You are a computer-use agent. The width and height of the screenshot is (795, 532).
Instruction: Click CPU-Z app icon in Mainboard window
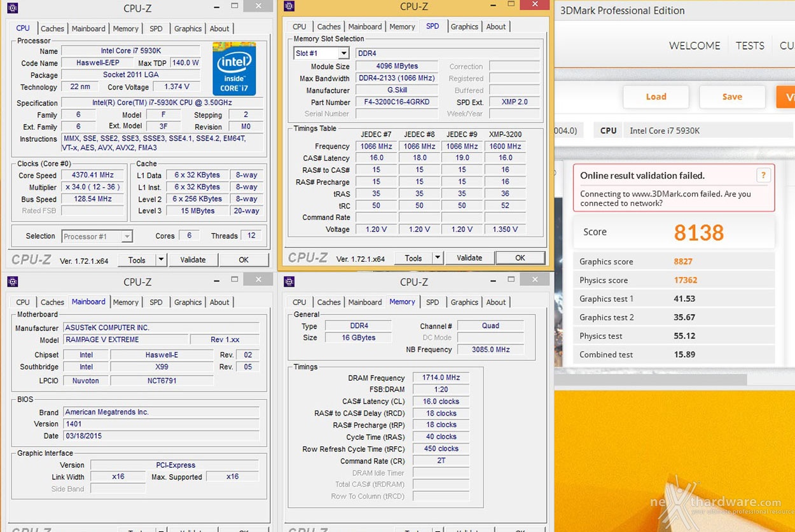coord(13,282)
